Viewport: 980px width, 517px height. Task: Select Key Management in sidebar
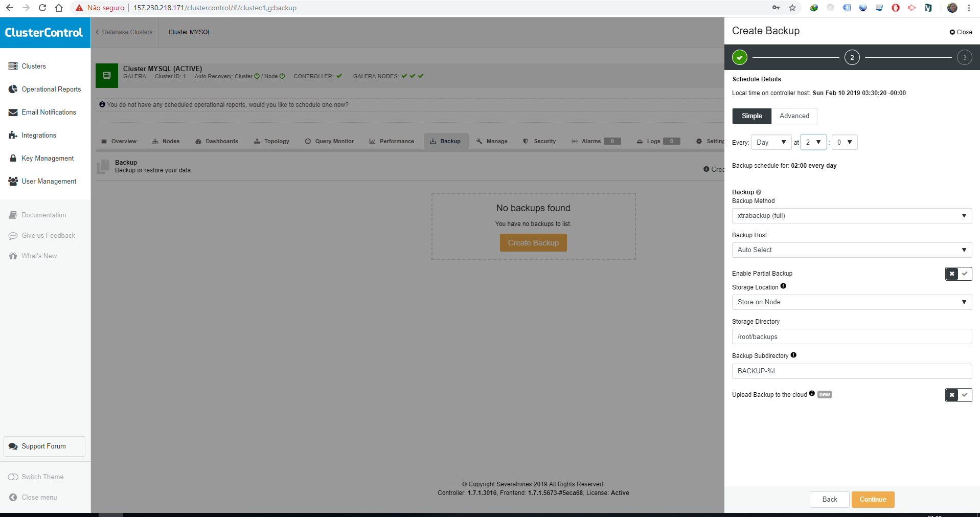[47, 158]
